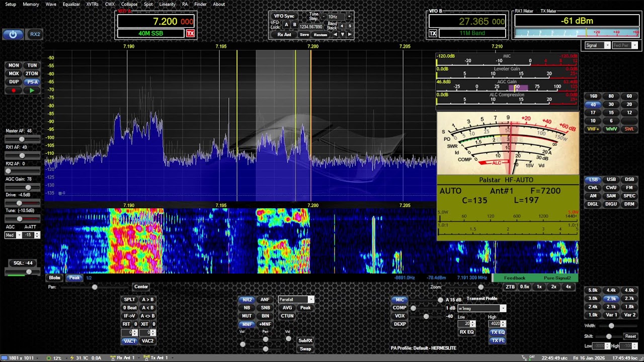Click the VFO Sync button

(x=284, y=16)
